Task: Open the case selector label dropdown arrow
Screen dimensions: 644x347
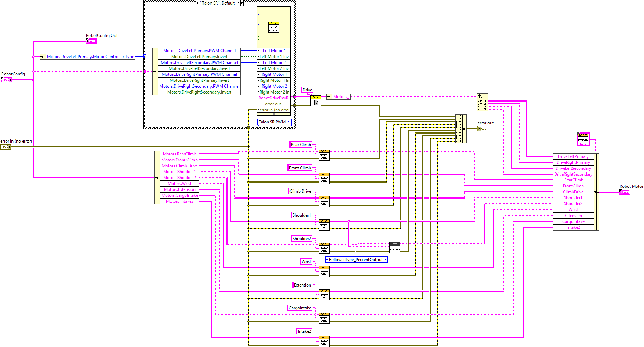Action: point(239,3)
